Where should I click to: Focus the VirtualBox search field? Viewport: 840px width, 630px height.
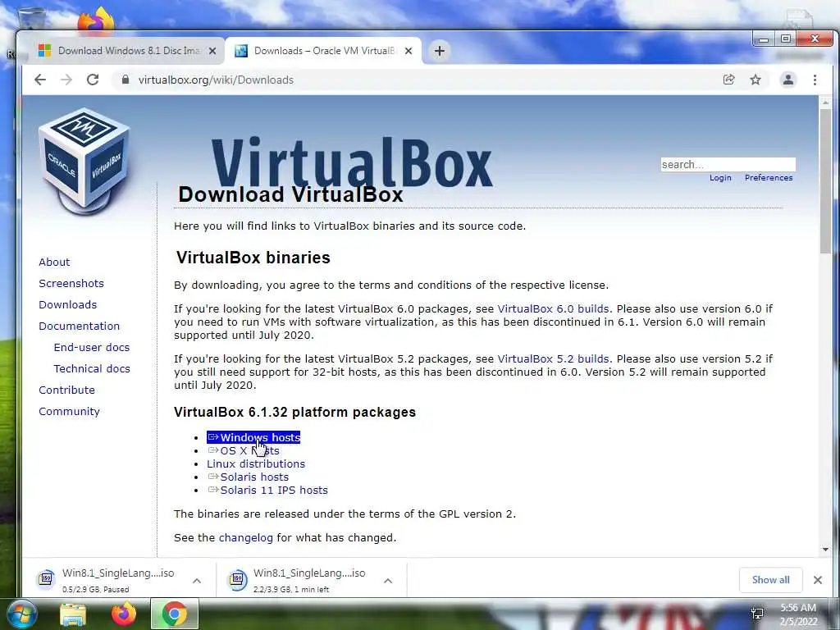[728, 164]
